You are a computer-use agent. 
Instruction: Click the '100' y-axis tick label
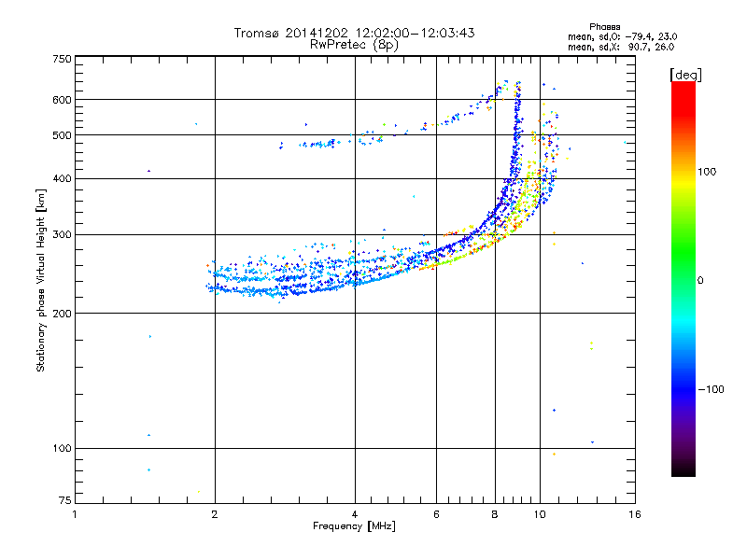[62, 449]
